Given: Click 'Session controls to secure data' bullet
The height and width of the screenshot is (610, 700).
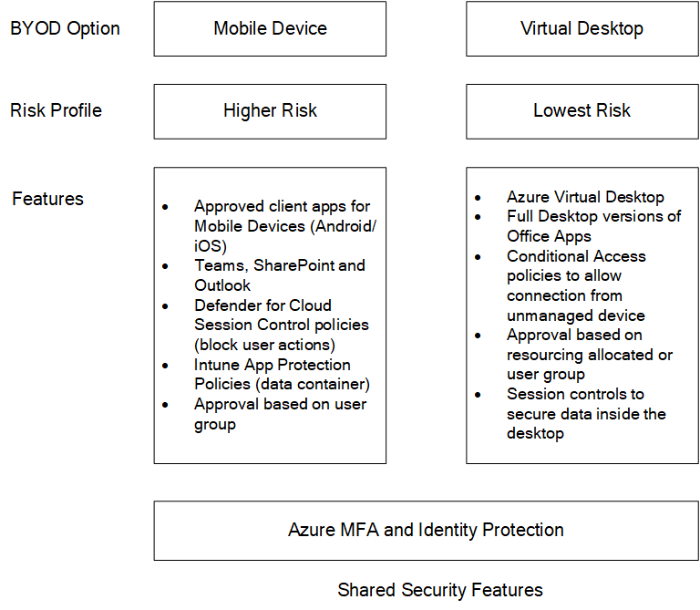Looking at the screenshot, I should tap(586, 414).
